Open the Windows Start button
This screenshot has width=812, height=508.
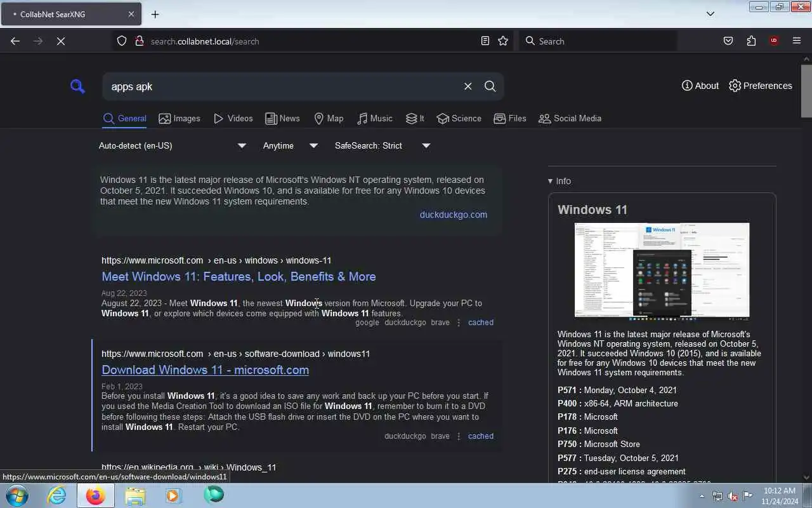(16, 495)
